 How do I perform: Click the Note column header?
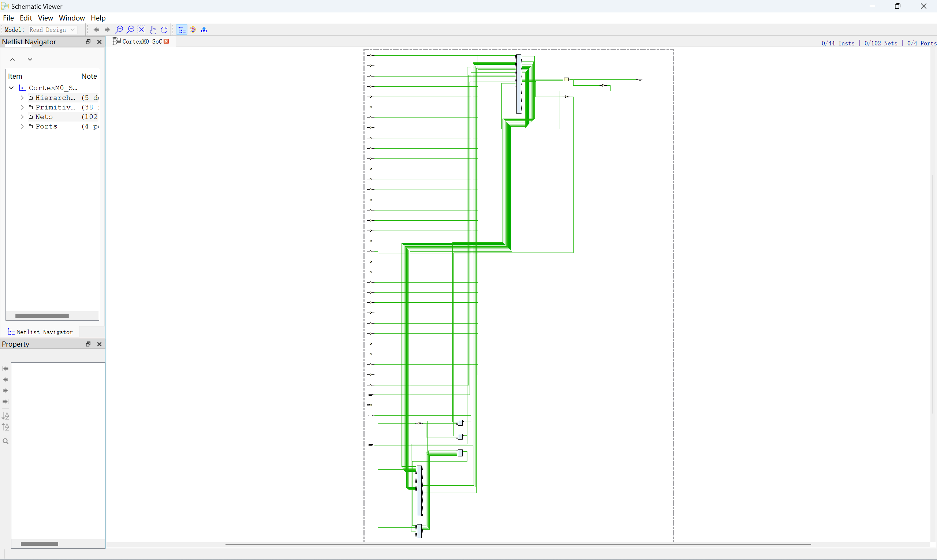click(x=89, y=76)
